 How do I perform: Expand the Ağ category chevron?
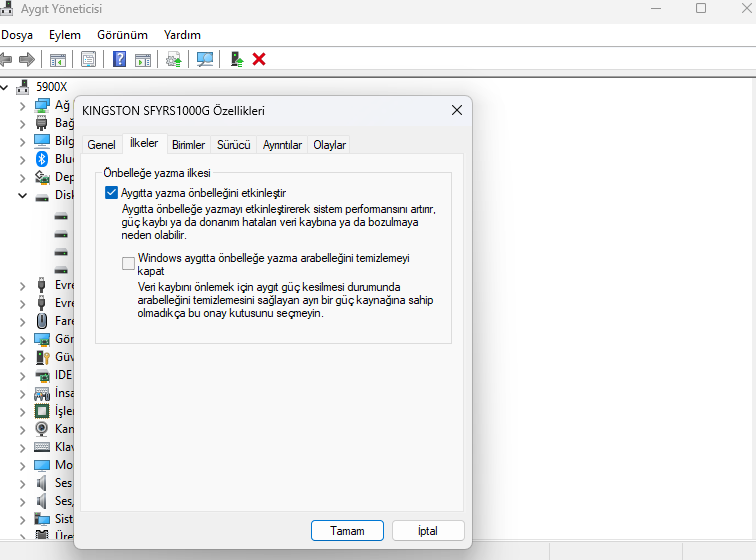click(x=22, y=106)
